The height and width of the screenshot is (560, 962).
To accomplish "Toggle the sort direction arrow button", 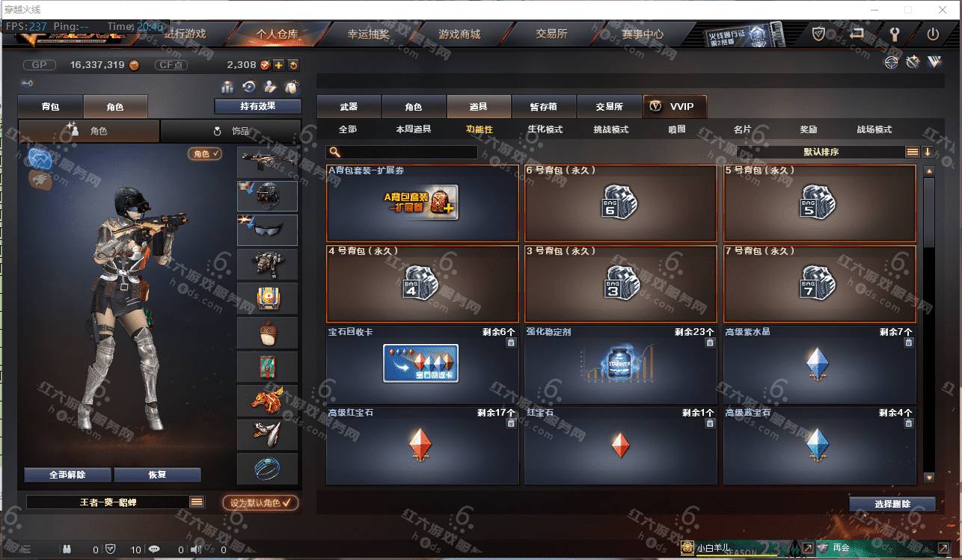I will 928,152.
